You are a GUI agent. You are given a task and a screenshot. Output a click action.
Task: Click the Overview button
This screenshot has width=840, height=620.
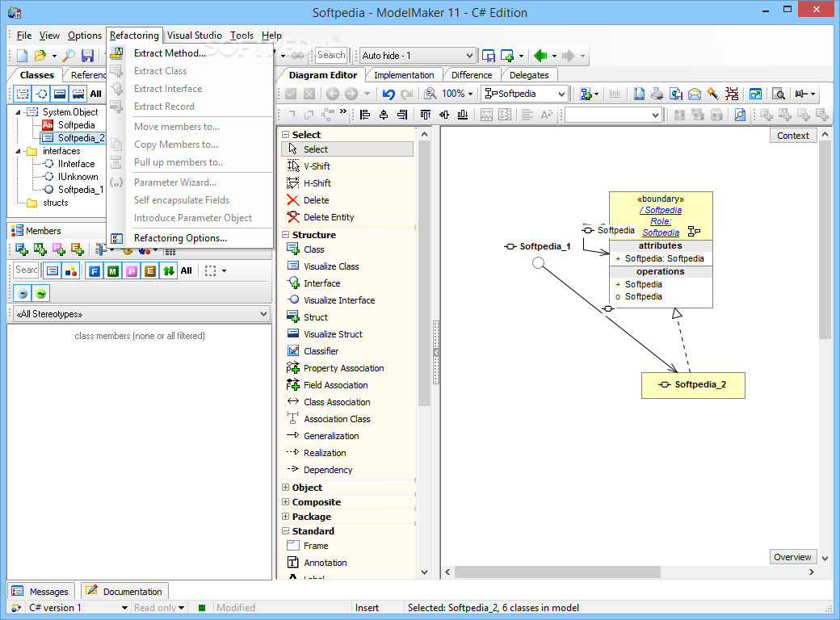pyautogui.click(x=793, y=557)
